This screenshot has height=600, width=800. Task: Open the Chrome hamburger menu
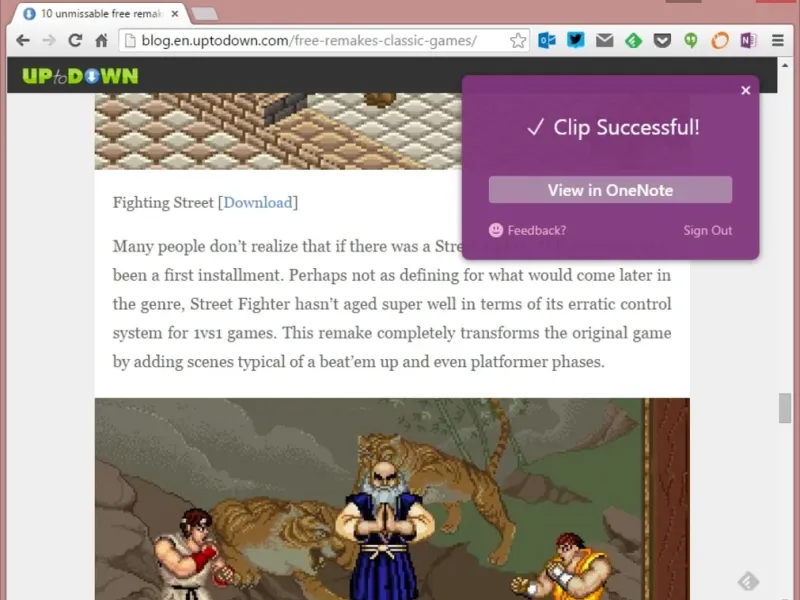(778, 40)
